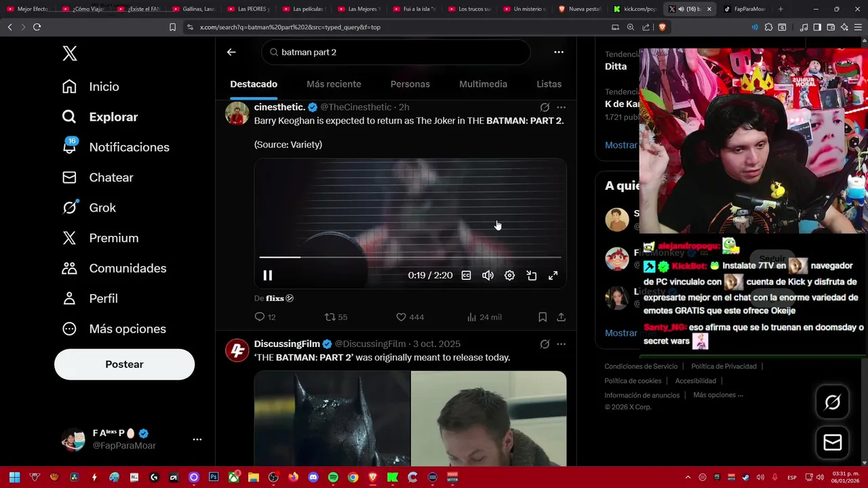Click the Postear button
The height and width of the screenshot is (488, 868).
click(x=124, y=364)
